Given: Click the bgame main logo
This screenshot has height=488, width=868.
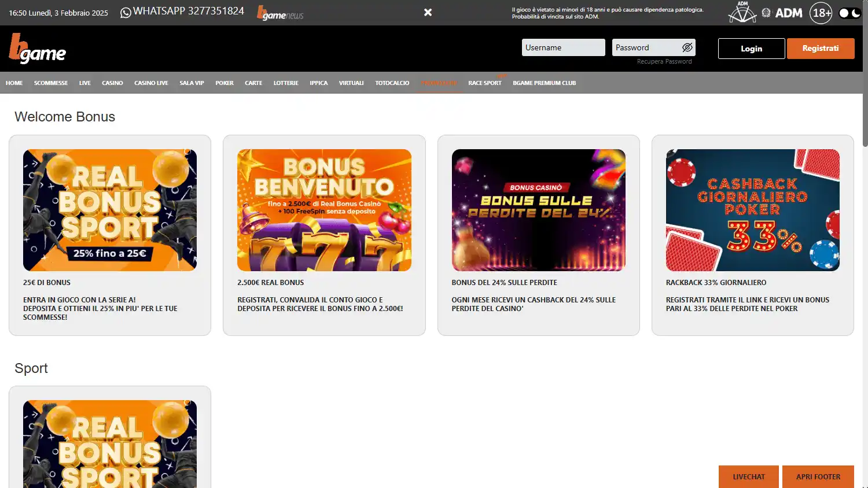Looking at the screenshot, I should click(x=37, y=49).
